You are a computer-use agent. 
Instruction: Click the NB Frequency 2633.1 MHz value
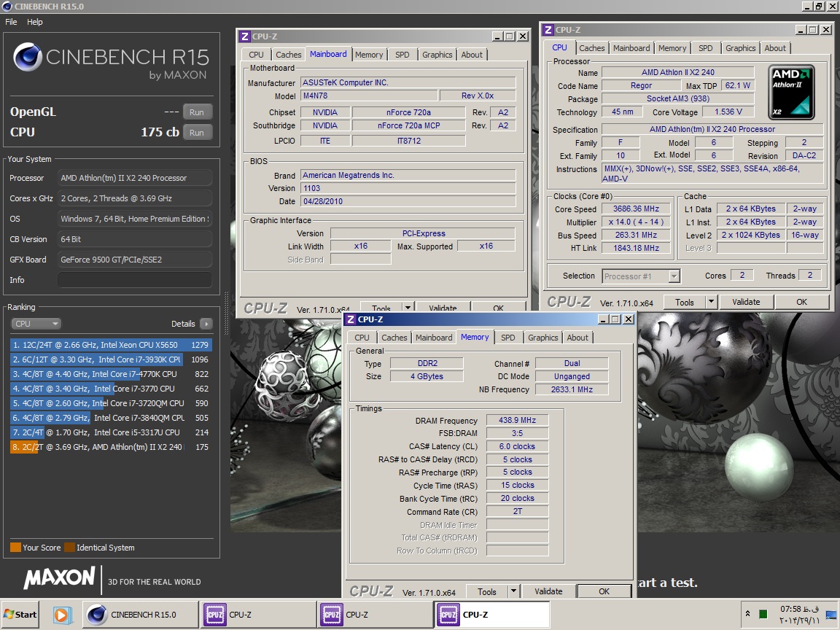tap(572, 389)
